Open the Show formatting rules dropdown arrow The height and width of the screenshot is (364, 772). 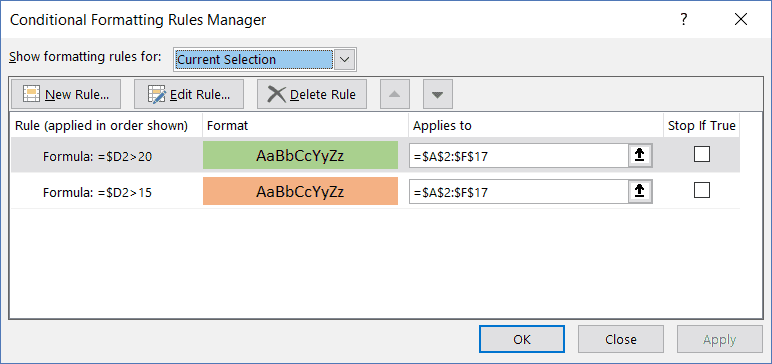(x=345, y=60)
